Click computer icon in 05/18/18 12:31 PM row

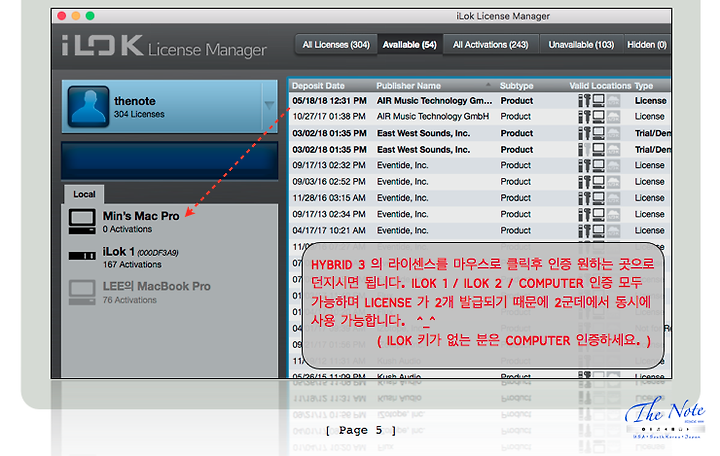pyautogui.click(x=598, y=101)
